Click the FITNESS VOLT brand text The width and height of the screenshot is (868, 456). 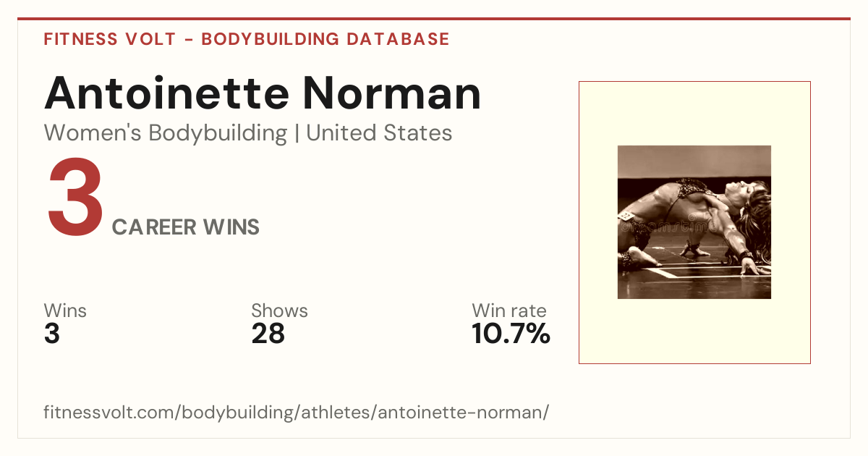tap(110, 39)
